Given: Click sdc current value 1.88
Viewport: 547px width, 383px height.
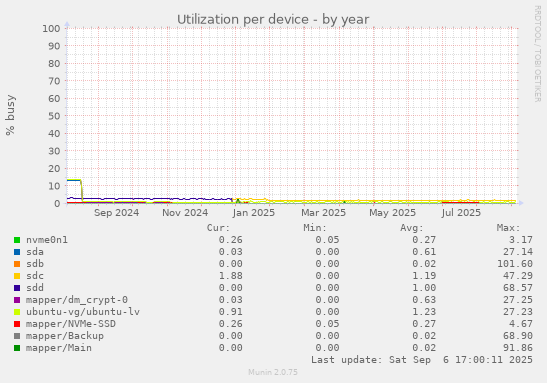Looking at the screenshot, I should click(231, 276).
